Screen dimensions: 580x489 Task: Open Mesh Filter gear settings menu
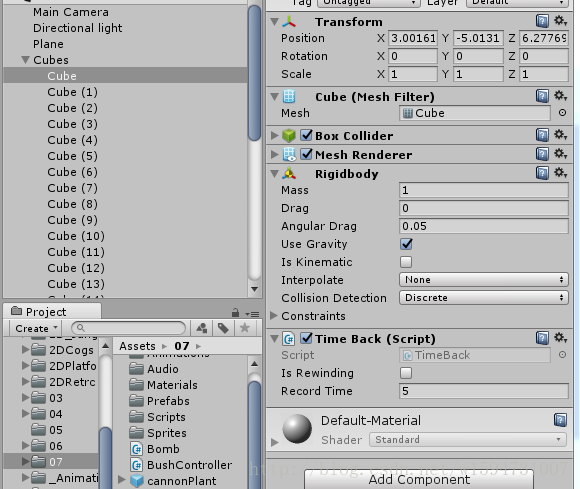tap(560, 97)
